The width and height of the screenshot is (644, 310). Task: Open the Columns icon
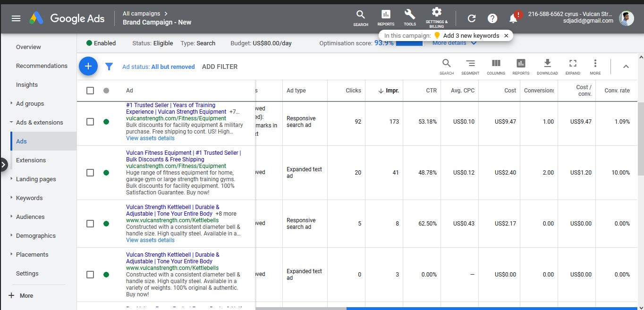click(x=496, y=67)
